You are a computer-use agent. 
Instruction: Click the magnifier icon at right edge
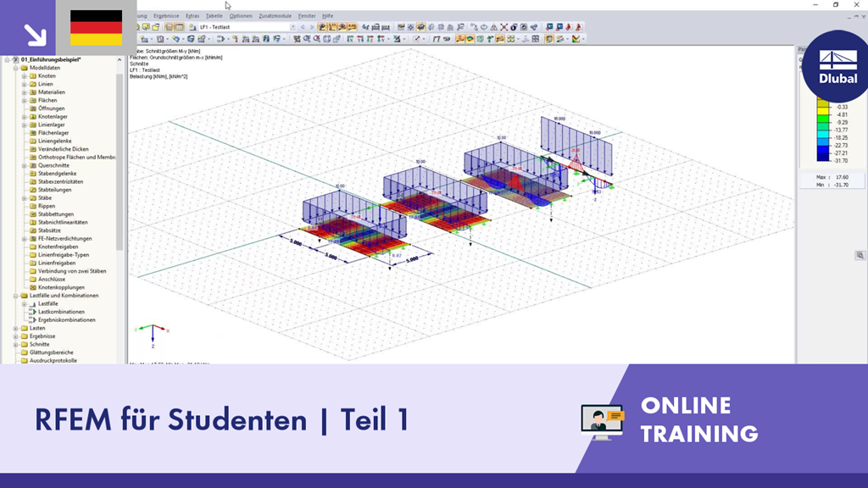pos(860,255)
